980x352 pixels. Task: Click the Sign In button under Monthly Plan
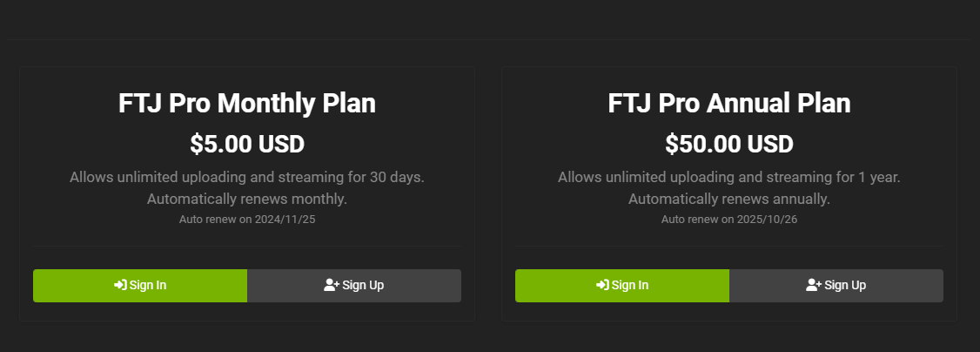[140, 286]
